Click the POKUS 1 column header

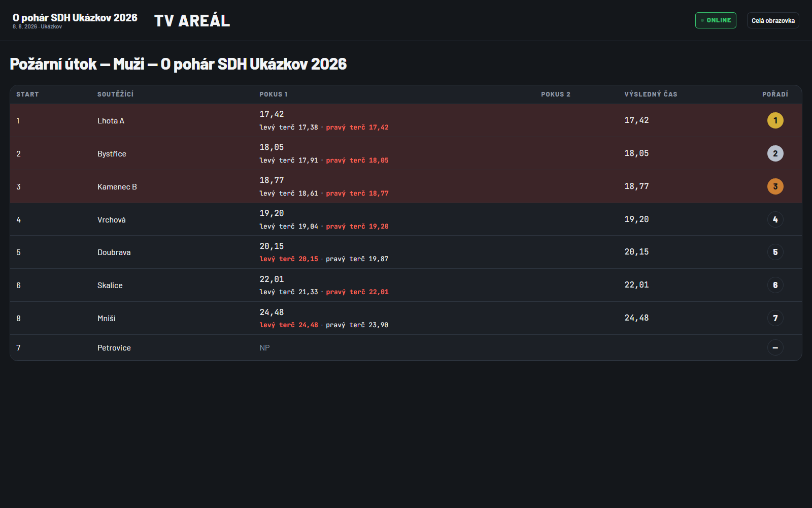pos(274,94)
